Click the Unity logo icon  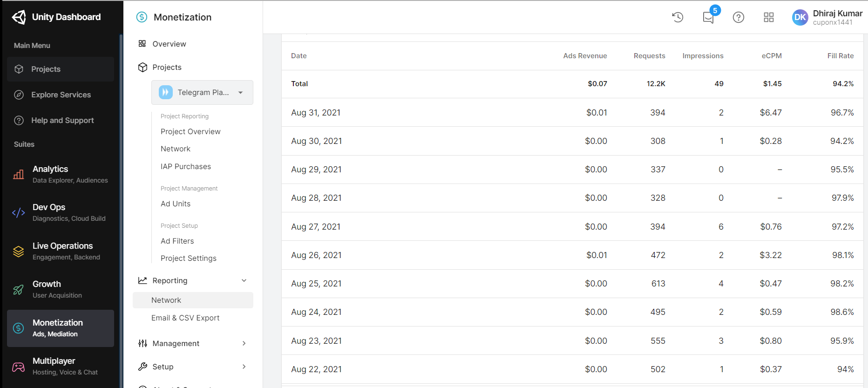click(19, 17)
